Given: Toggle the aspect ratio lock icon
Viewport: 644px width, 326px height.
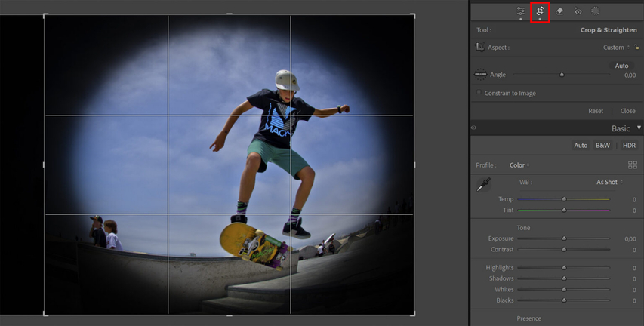Looking at the screenshot, I should point(636,48).
